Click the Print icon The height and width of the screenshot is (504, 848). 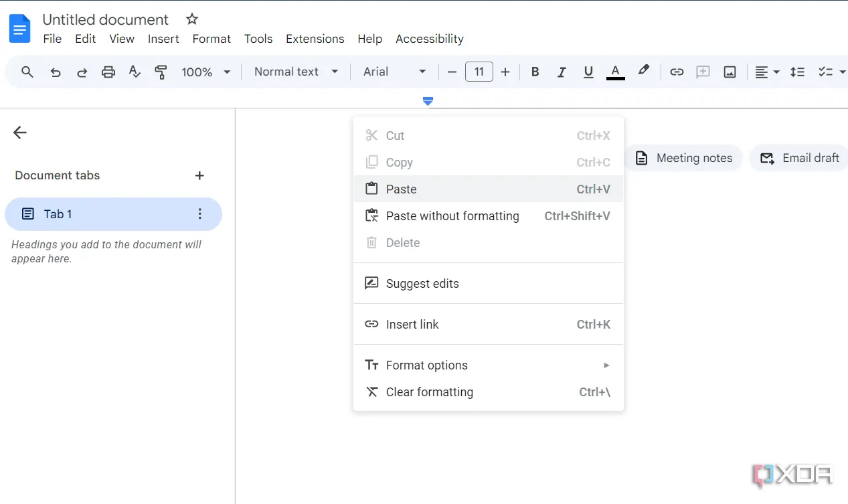tap(108, 72)
